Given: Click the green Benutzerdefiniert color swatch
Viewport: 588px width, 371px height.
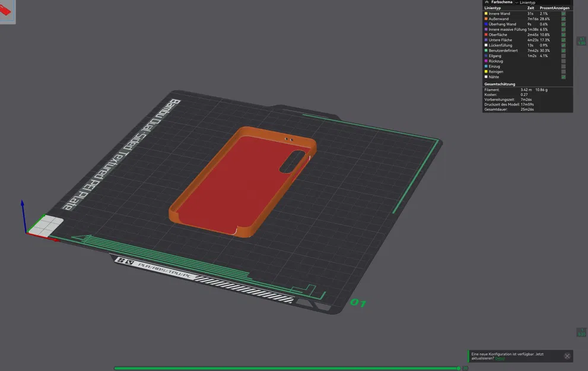Looking at the screenshot, I should click(486, 50).
